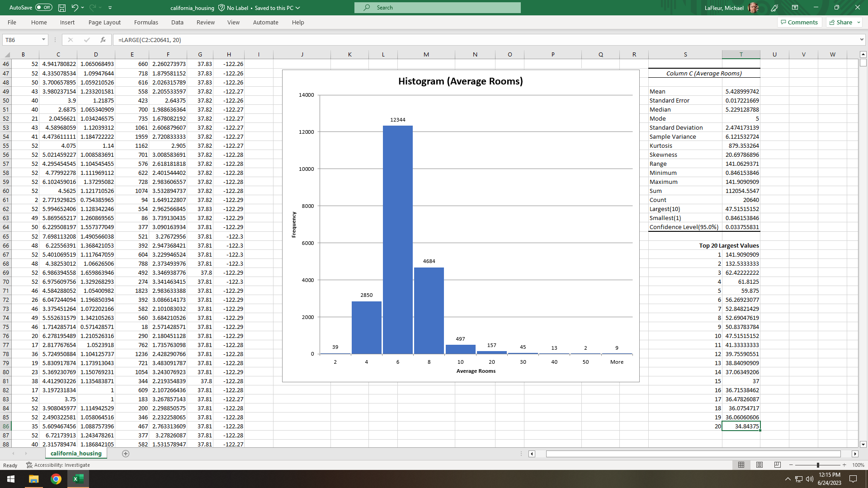
Task: Click the Insert Function fx icon
Action: click(x=103, y=40)
